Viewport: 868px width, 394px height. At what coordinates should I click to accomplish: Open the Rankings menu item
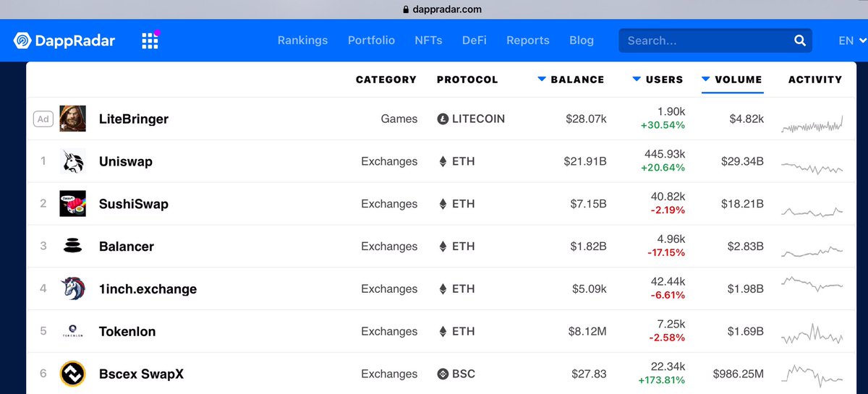coord(302,40)
